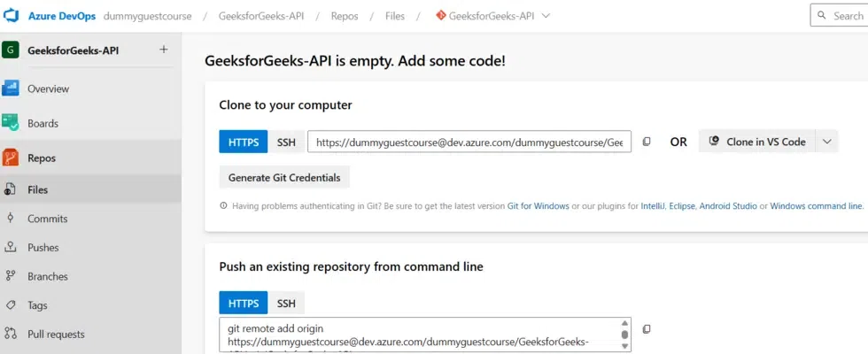Click the command box scroll down arrow
This screenshot has height=354, width=868.
point(625,346)
